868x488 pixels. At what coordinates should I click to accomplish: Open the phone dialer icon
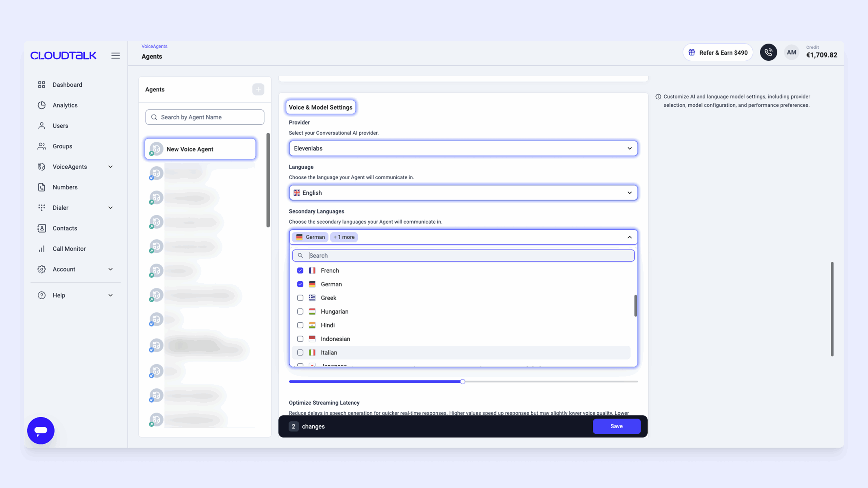tap(768, 53)
